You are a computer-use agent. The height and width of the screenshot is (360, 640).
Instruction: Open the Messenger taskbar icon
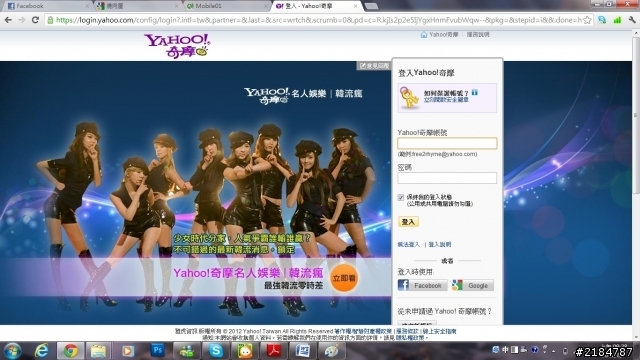187,351
